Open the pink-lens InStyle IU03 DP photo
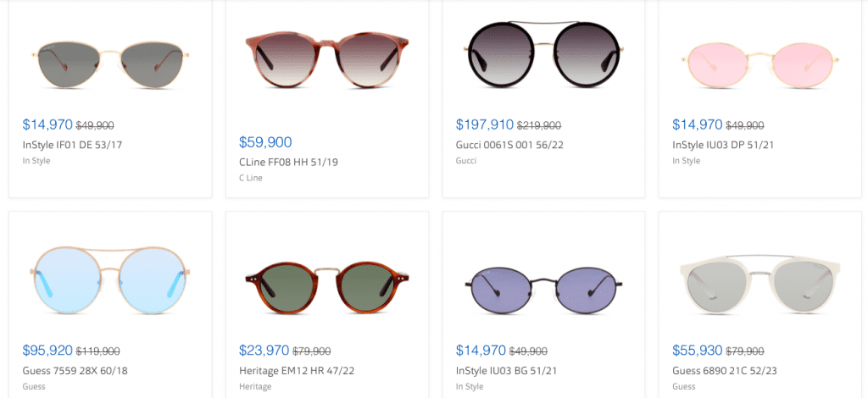This screenshot has width=868, height=398. click(759, 66)
